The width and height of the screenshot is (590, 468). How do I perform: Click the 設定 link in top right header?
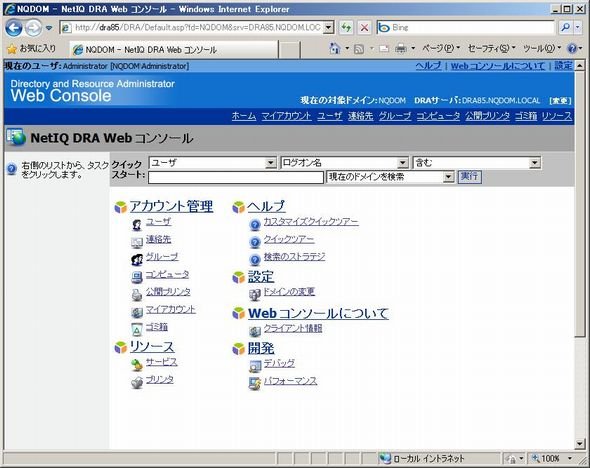click(563, 66)
